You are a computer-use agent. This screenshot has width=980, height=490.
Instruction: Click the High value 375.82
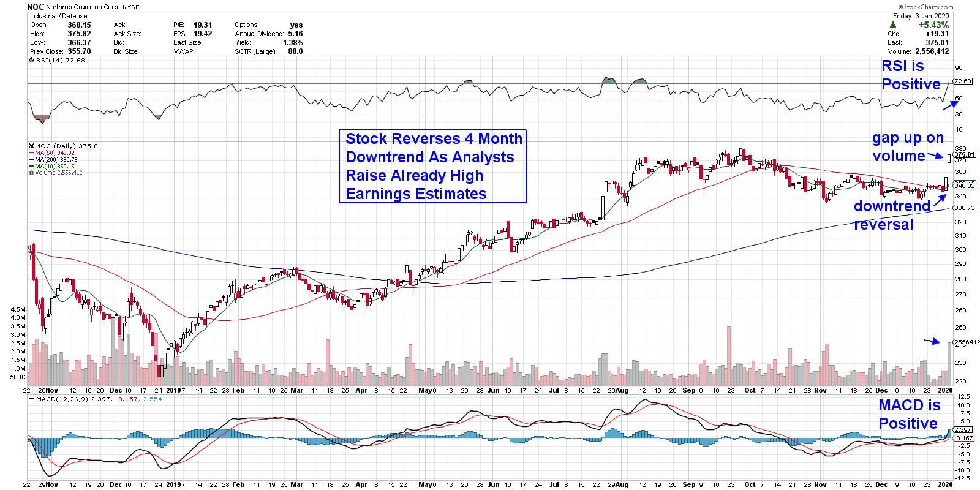tap(78, 34)
